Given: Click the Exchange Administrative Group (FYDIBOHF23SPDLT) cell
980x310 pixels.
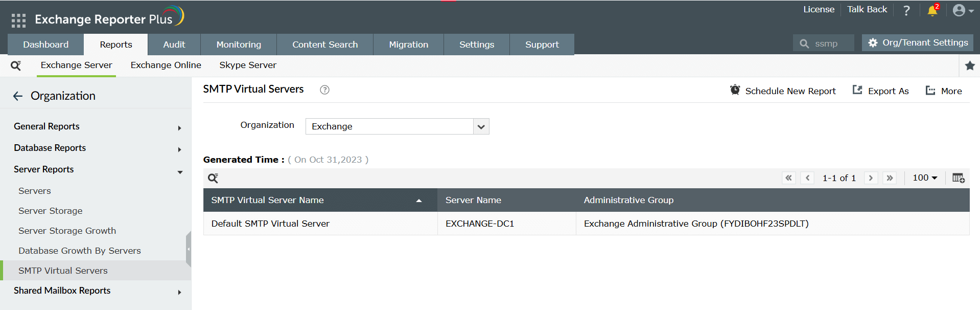Looking at the screenshot, I should [773, 224].
